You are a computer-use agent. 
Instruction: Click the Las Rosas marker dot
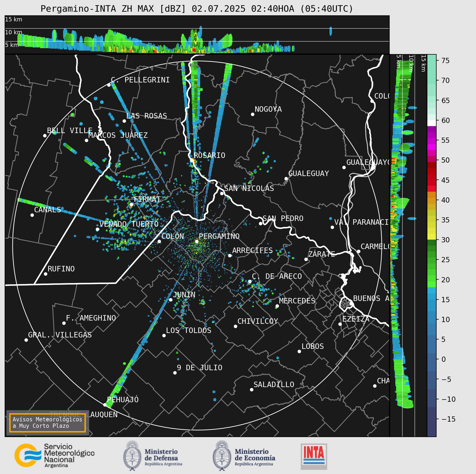tap(124, 121)
